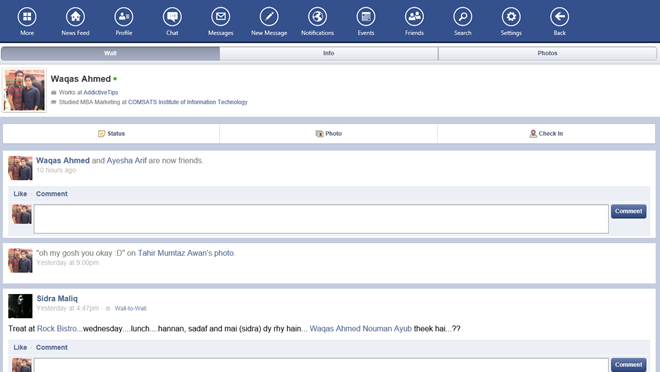Open the Settings gear icon

coord(511,17)
